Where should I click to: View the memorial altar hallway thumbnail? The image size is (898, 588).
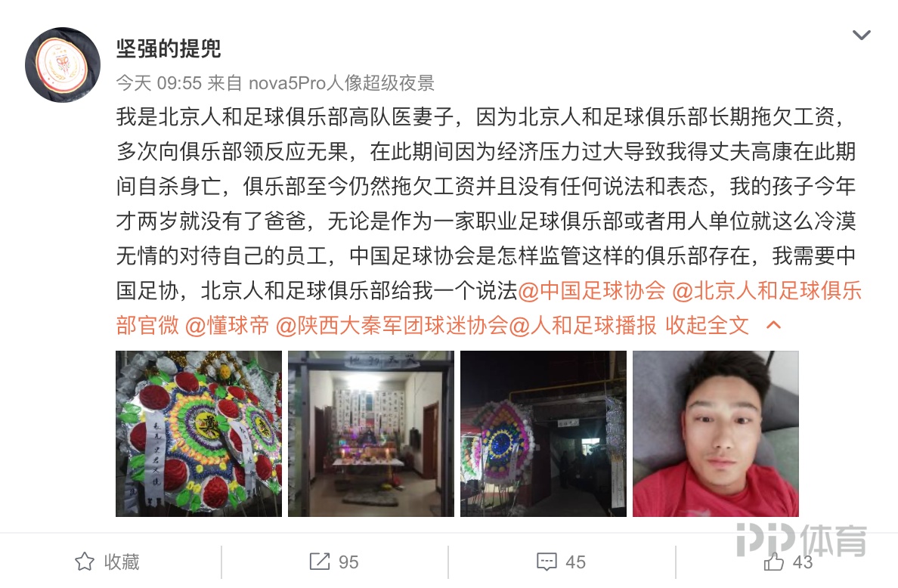pyautogui.click(x=371, y=434)
